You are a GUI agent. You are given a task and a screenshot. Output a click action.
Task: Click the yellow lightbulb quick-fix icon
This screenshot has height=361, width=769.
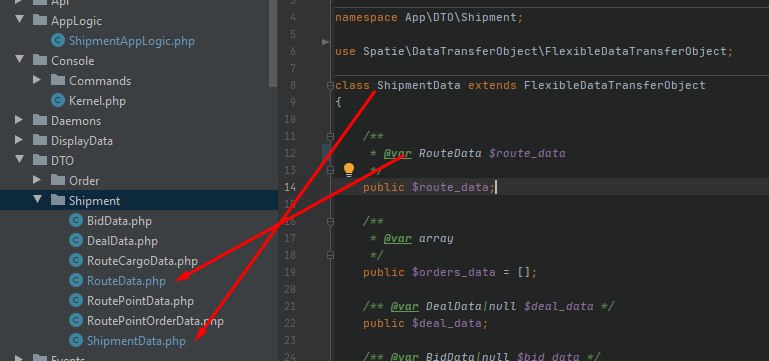(349, 170)
